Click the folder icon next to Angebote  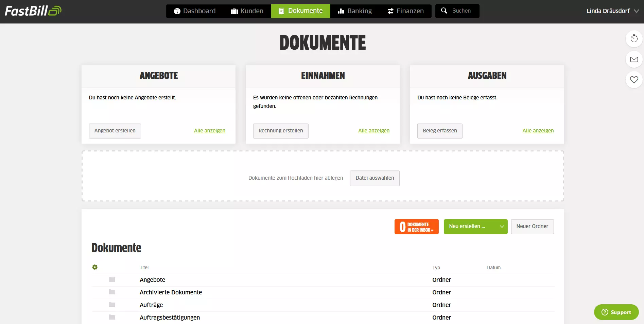[x=112, y=279]
